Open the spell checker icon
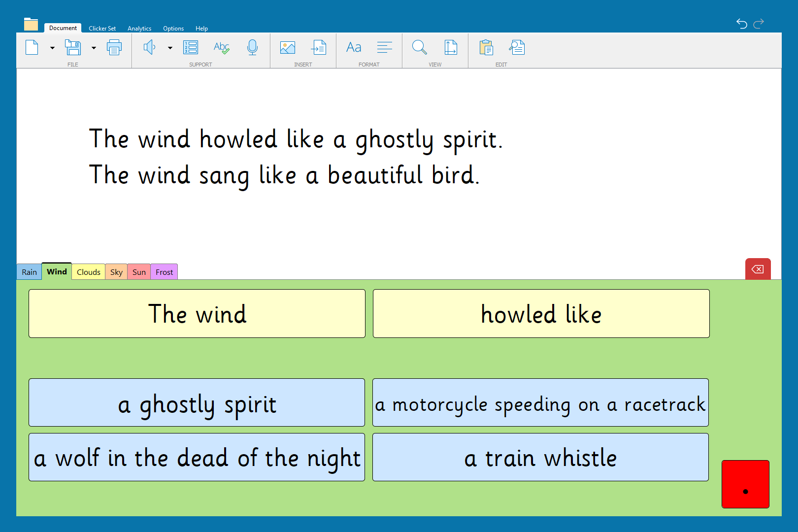Image resolution: width=798 pixels, height=532 pixels. (221, 48)
